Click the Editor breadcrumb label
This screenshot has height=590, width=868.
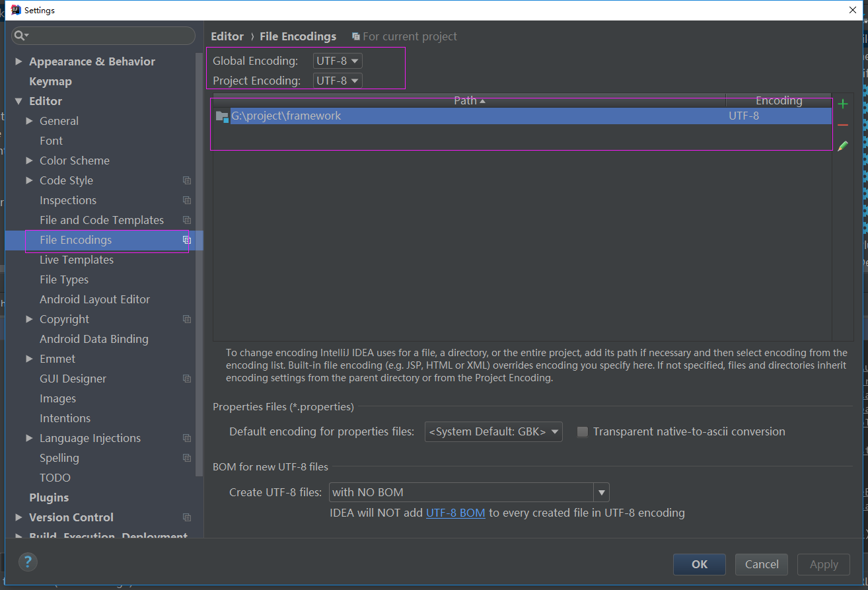[227, 36]
